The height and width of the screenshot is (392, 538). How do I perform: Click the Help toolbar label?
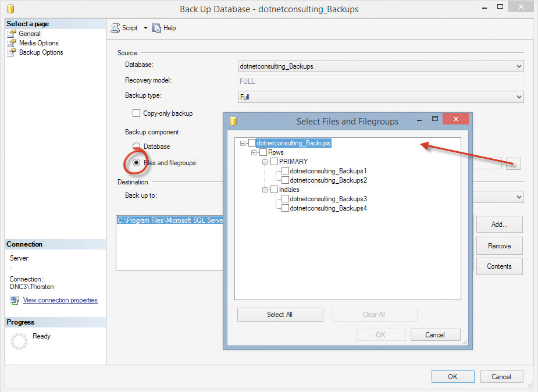click(169, 28)
